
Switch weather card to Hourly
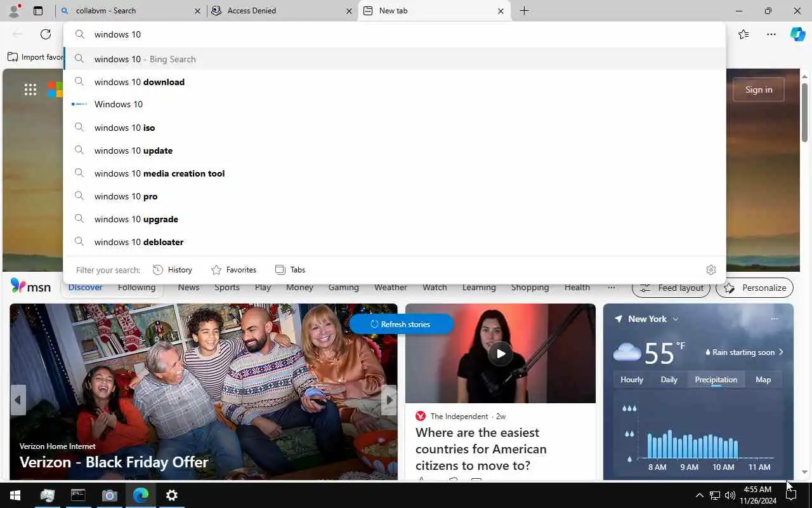coord(632,379)
